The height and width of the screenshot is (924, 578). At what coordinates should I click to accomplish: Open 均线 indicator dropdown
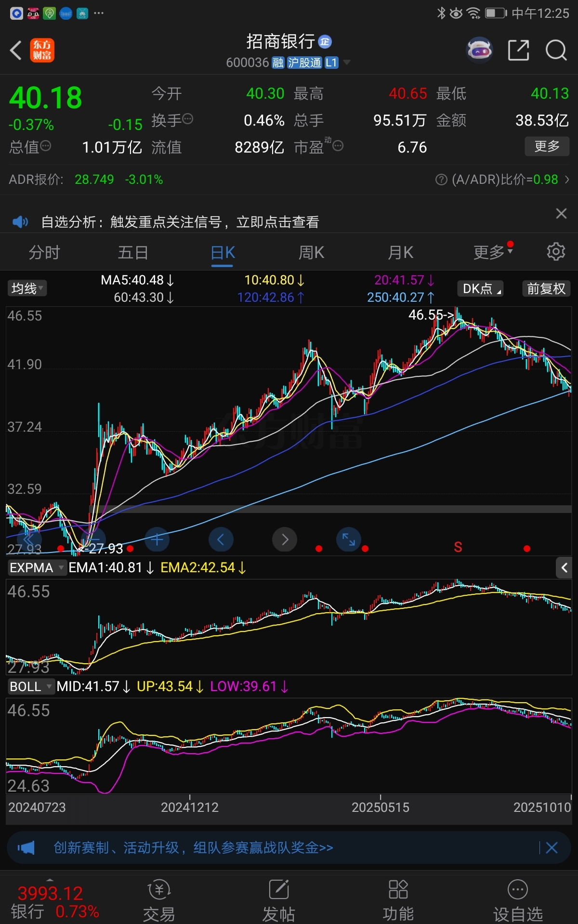click(x=27, y=288)
